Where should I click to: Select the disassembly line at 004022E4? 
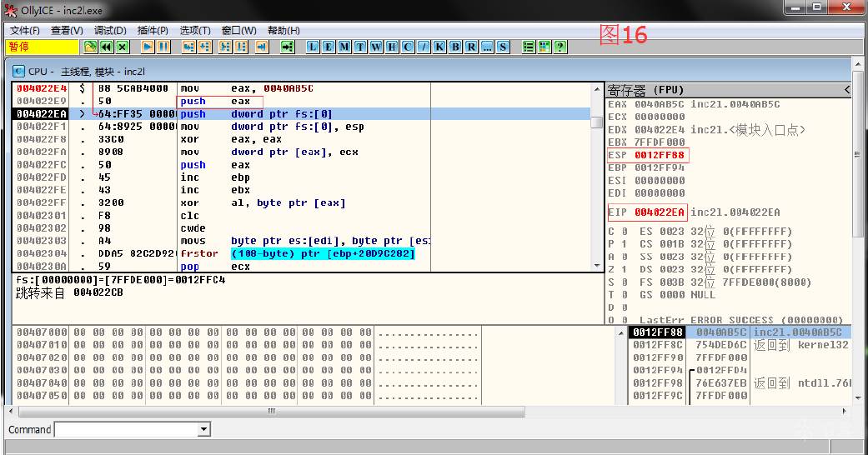coord(304,88)
